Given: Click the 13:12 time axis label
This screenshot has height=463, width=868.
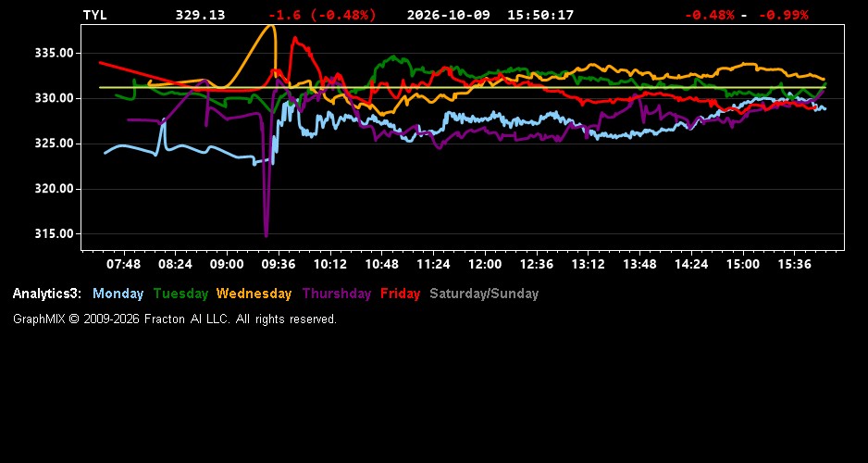Looking at the screenshot, I should click(588, 264).
